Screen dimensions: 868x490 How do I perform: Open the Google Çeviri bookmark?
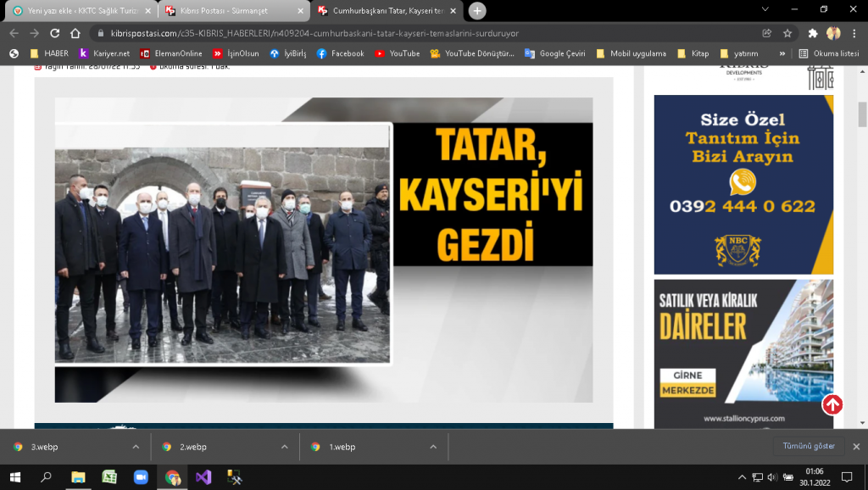coord(556,53)
